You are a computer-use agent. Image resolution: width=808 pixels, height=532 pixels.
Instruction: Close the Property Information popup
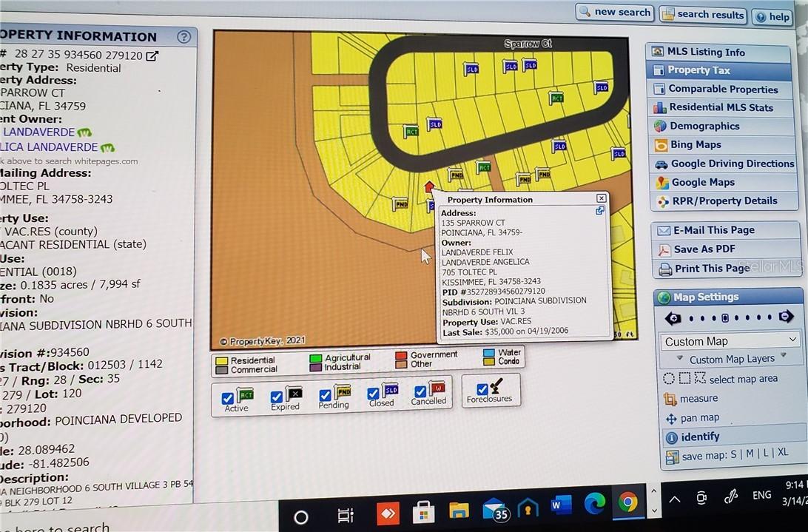601,198
